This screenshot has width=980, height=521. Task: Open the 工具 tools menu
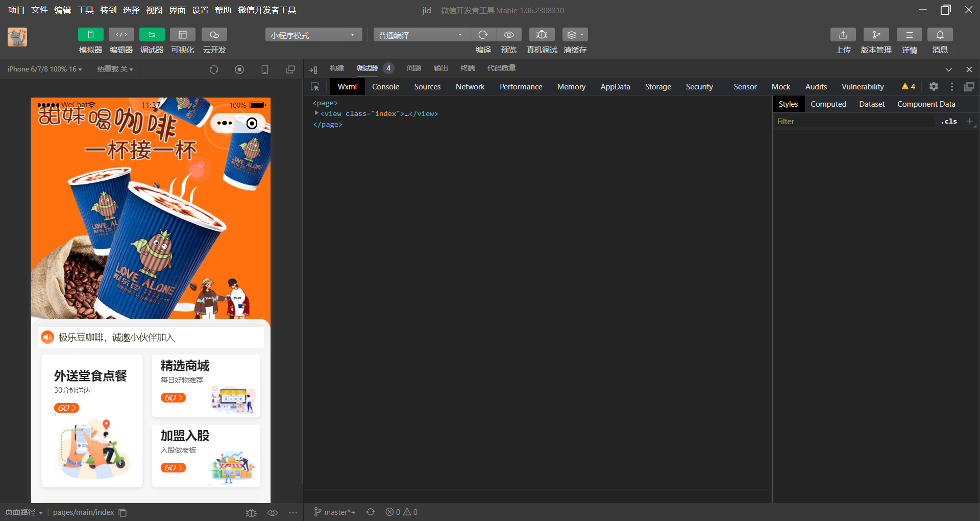click(x=85, y=10)
